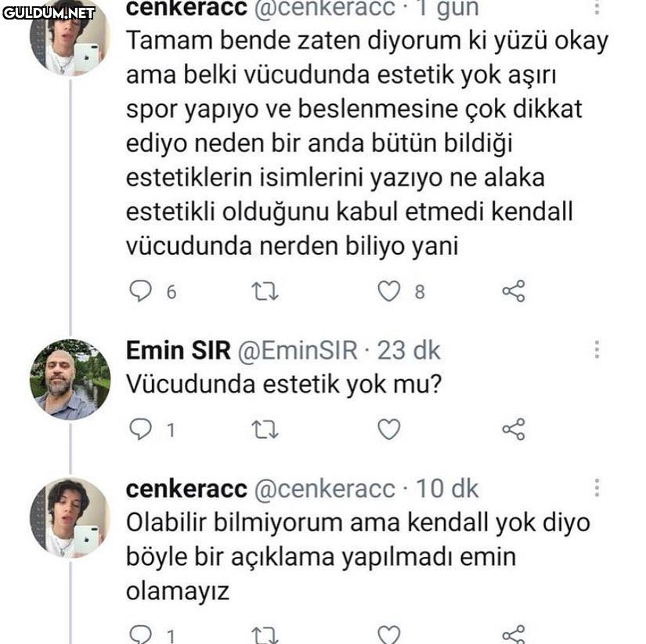Open more options on the 10 dk tweet
Screen dimensions: 646x644
[597, 488]
